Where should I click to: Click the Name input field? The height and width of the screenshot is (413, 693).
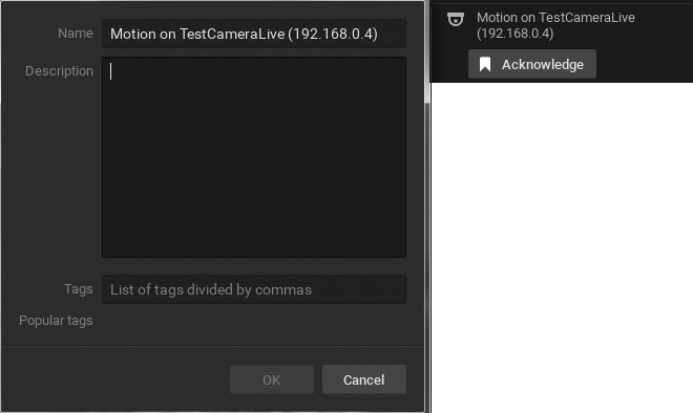tap(254, 34)
